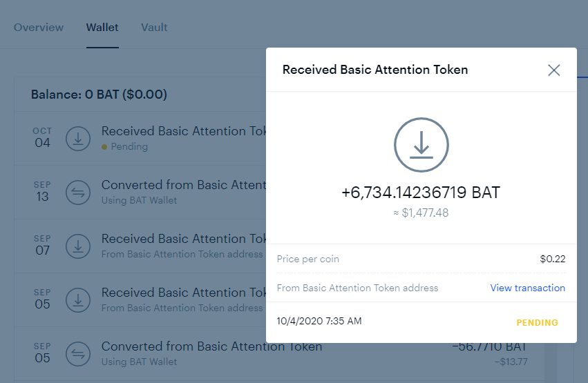The image size is (588, 383).
Task: Switch to the Overview tab
Action: tap(39, 28)
